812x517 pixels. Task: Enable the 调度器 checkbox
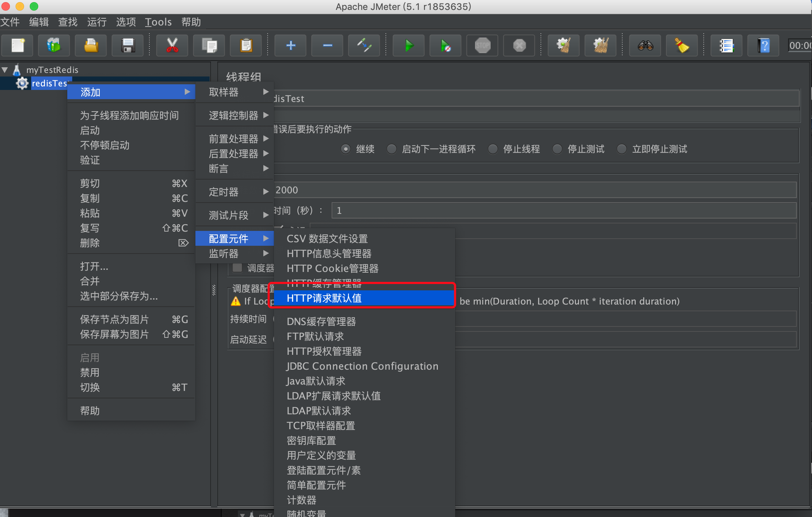tap(237, 268)
